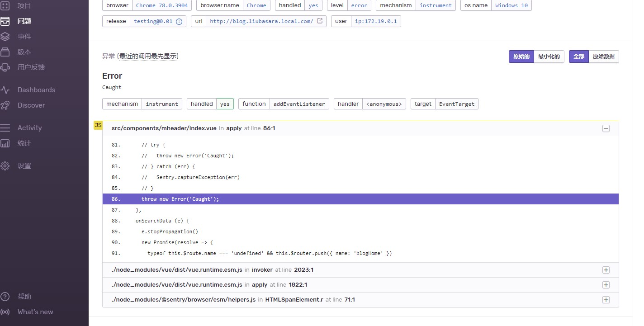The width and height of the screenshot is (644, 326).
Task: Open the 项目 projects icon in sidebar
Action: coord(5,5)
